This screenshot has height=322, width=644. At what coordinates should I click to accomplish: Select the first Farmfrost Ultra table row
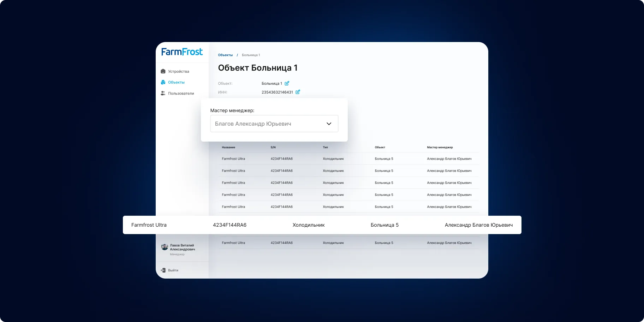click(348, 159)
